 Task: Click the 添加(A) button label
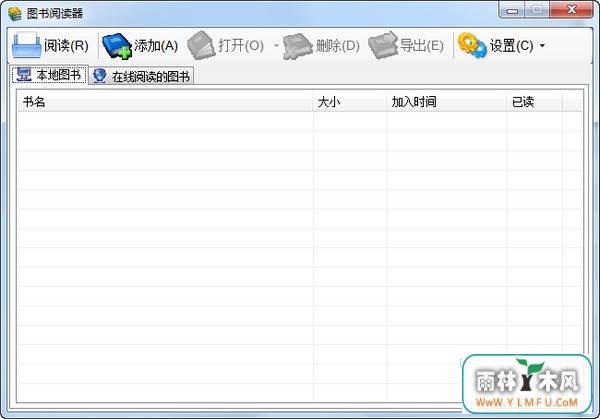click(156, 46)
